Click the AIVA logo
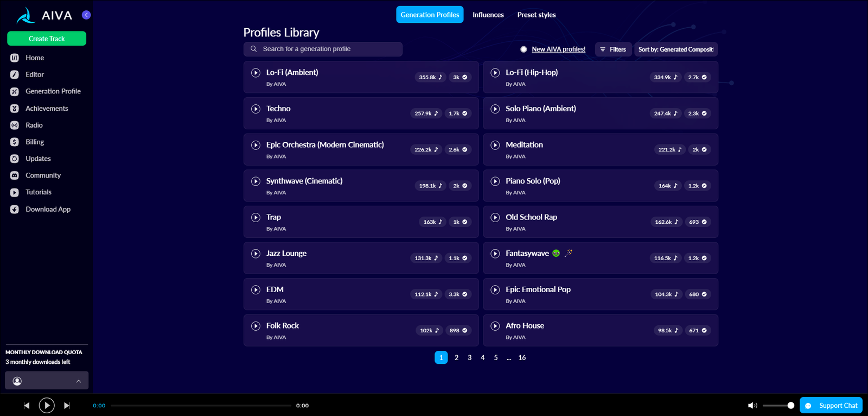 44,15
